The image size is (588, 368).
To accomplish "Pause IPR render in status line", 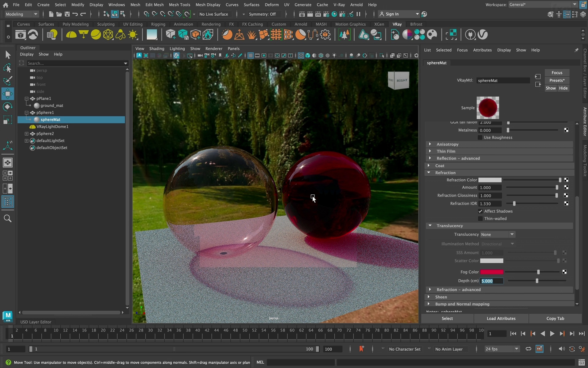I will tap(358, 14).
